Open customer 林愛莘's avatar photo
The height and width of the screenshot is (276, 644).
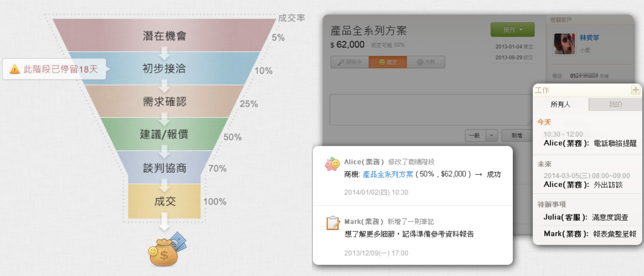click(x=564, y=44)
